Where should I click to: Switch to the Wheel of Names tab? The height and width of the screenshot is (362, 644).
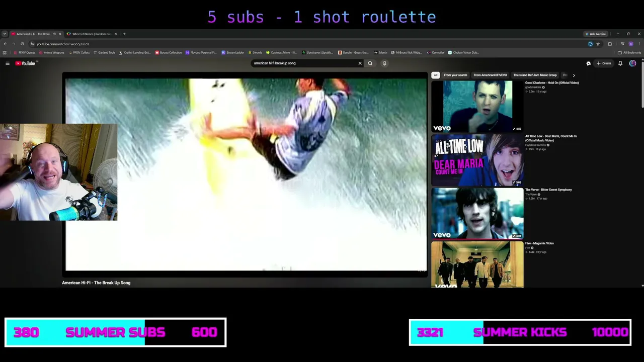coord(92,34)
